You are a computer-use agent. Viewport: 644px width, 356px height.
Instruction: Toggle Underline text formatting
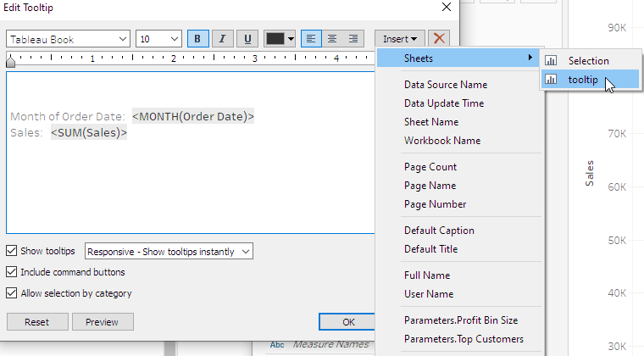point(247,39)
